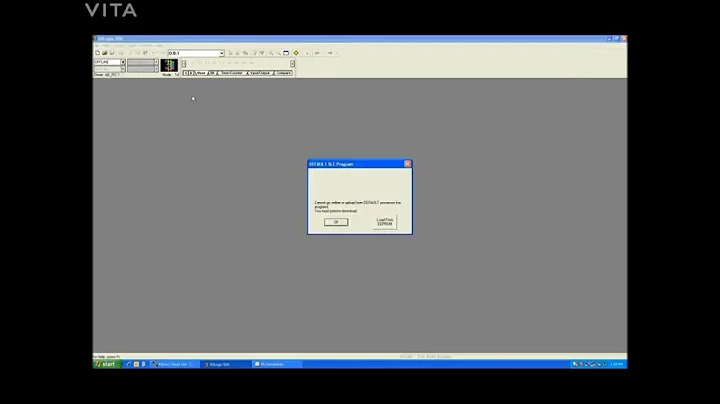
Task: Open the Windows start menu
Action: (107, 364)
